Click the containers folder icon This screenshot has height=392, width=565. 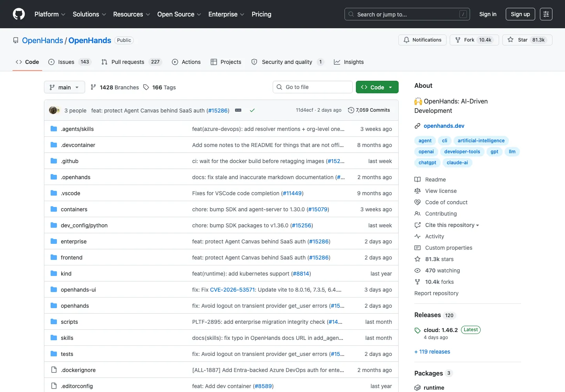coord(54,209)
